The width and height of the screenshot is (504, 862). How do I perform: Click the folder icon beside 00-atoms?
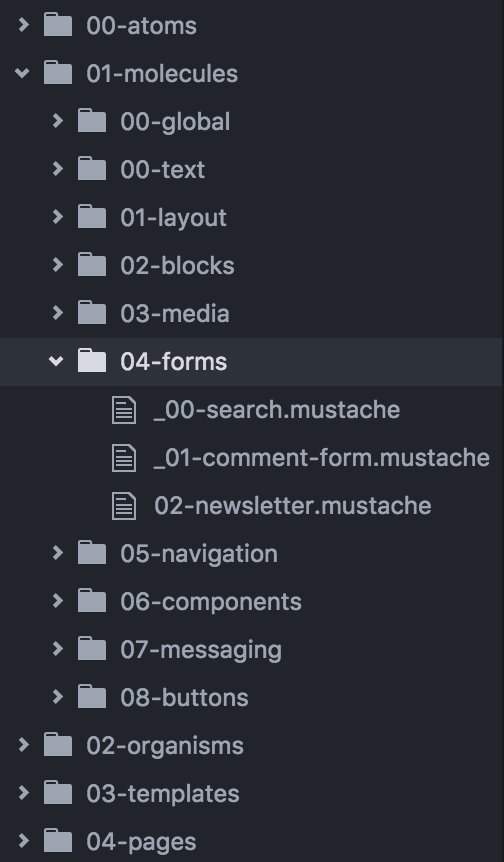click(58, 25)
